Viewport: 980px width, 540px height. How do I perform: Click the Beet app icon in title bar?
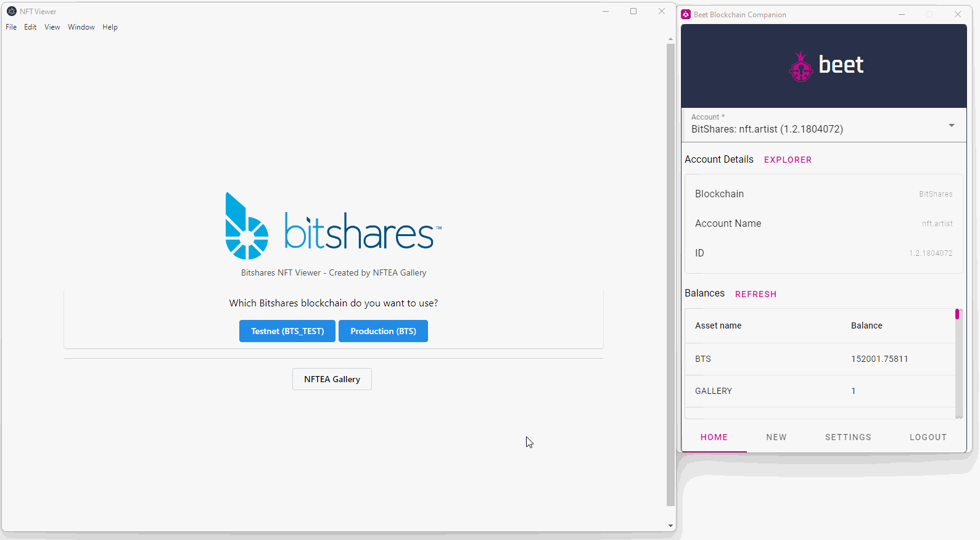[686, 14]
